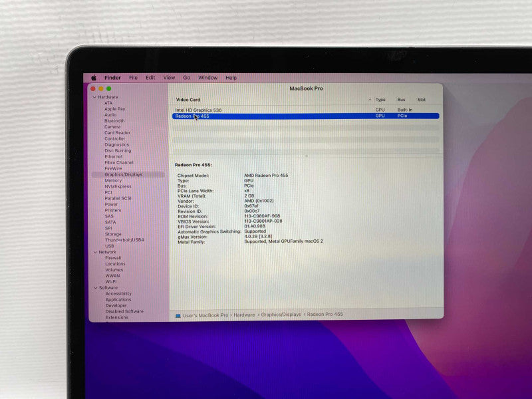Open the View menu
The width and height of the screenshot is (532, 399).
(x=169, y=78)
